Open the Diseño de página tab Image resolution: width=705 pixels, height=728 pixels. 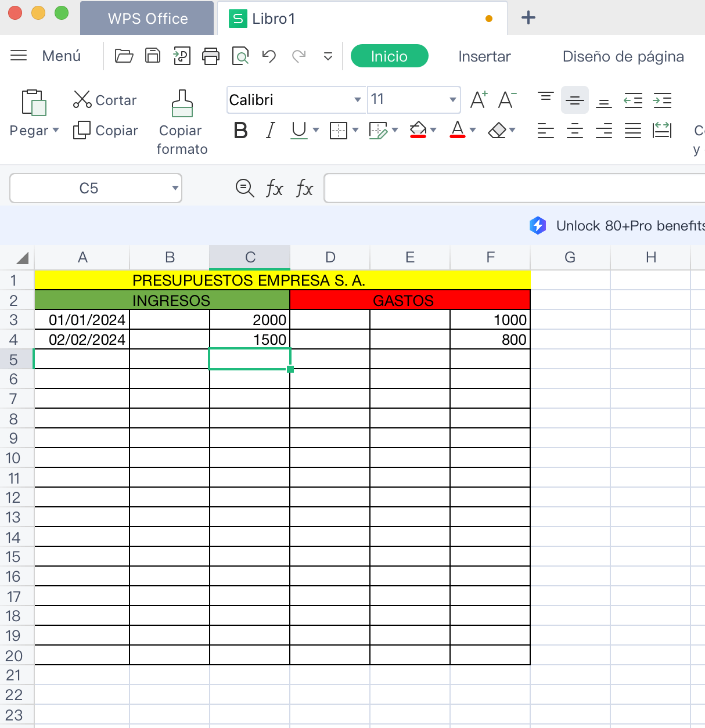(623, 56)
